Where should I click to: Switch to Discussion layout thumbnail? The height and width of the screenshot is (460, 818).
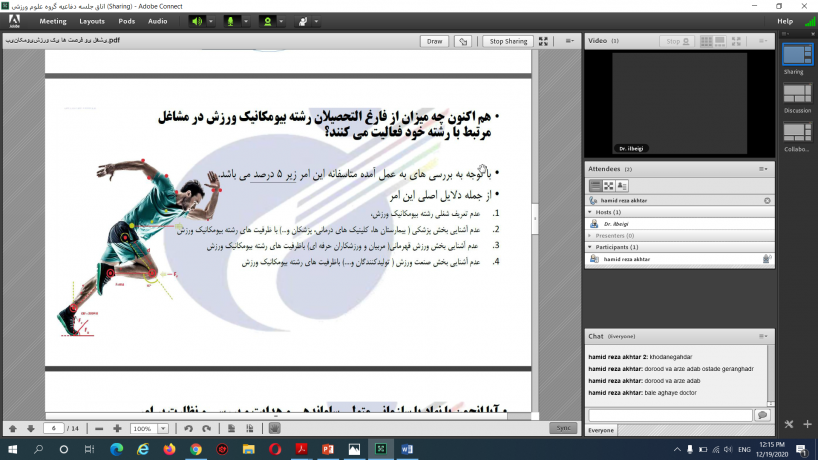(797, 94)
